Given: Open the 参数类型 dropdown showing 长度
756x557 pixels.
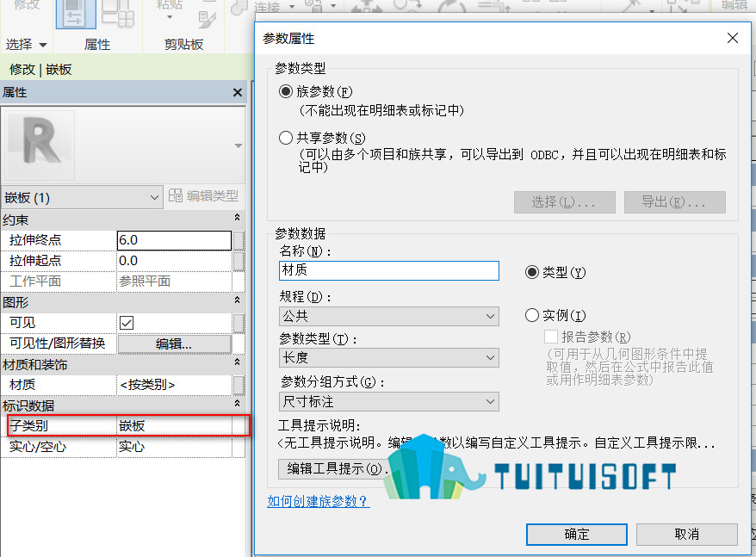Looking at the screenshot, I should pyautogui.click(x=388, y=358).
